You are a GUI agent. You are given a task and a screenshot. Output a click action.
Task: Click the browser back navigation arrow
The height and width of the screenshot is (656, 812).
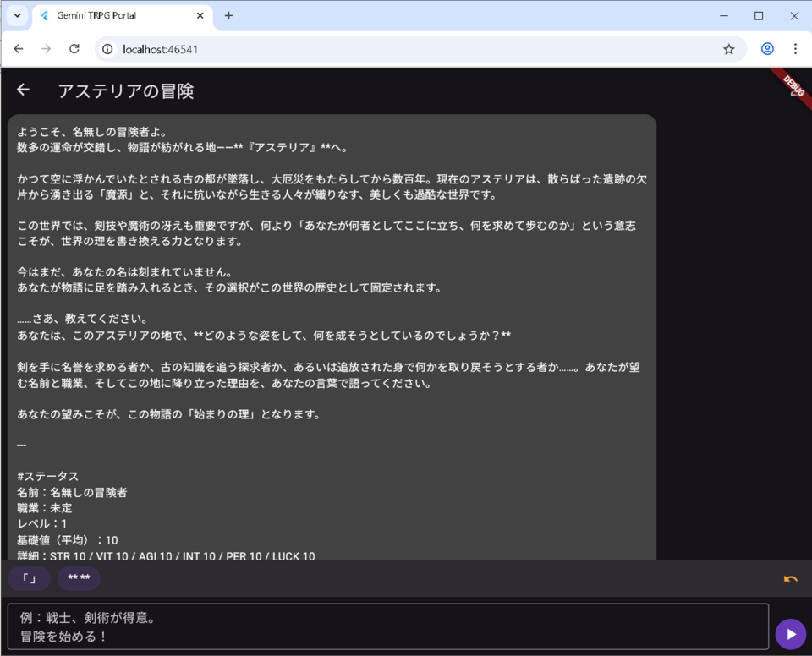pyautogui.click(x=19, y=49)
